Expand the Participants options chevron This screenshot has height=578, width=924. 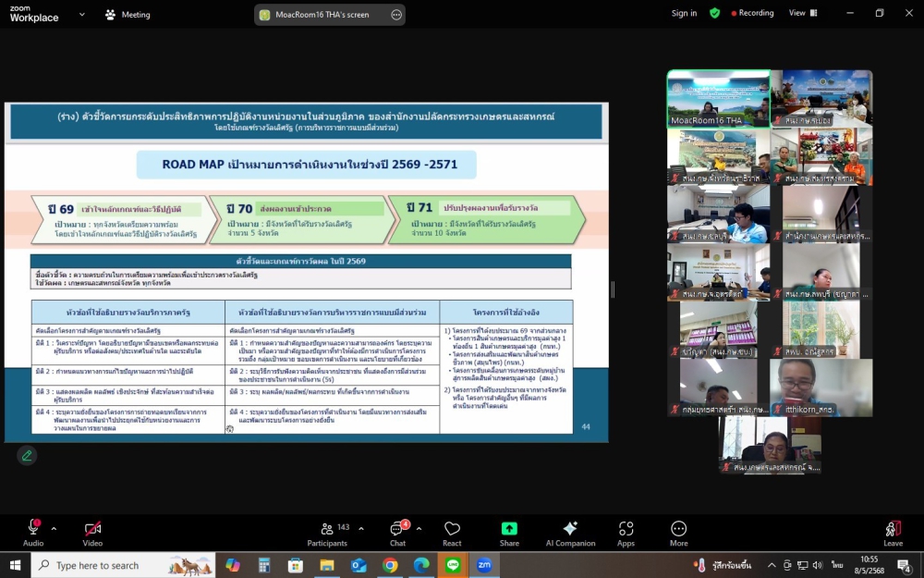click(361, 529)
